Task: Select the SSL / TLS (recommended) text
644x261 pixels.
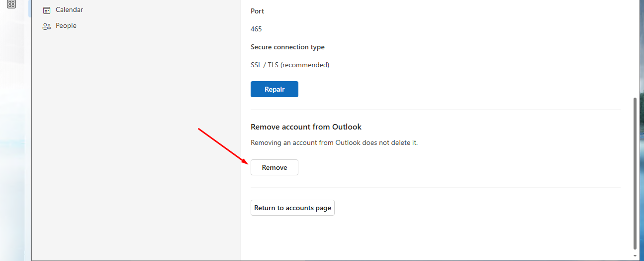Action: click(290, 65)
